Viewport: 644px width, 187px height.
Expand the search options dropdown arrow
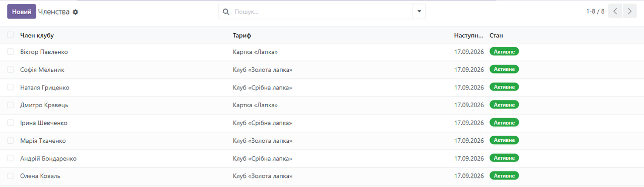tap(419, 12)
